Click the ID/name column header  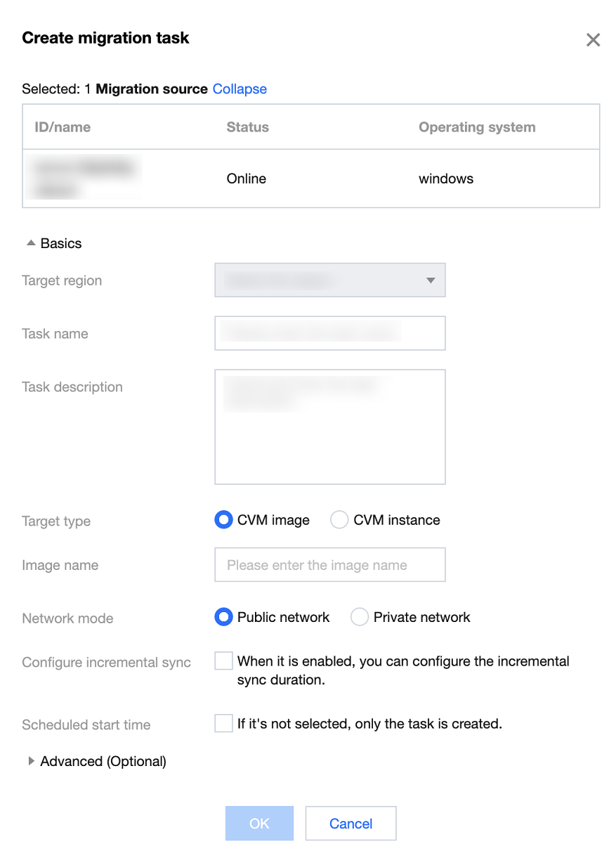(x=63, y=127)
